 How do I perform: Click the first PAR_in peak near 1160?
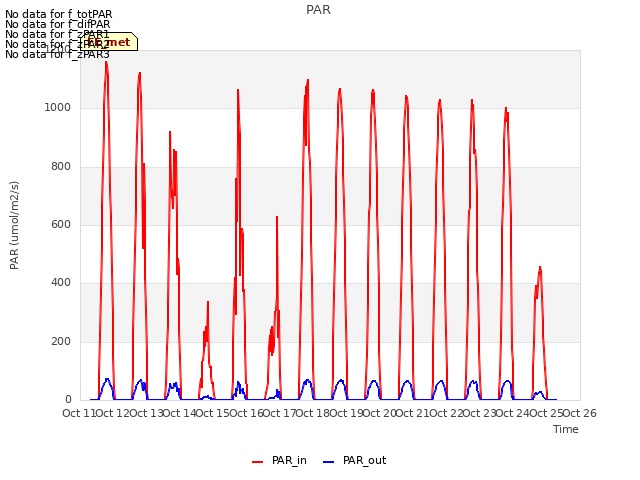[106, 62]
